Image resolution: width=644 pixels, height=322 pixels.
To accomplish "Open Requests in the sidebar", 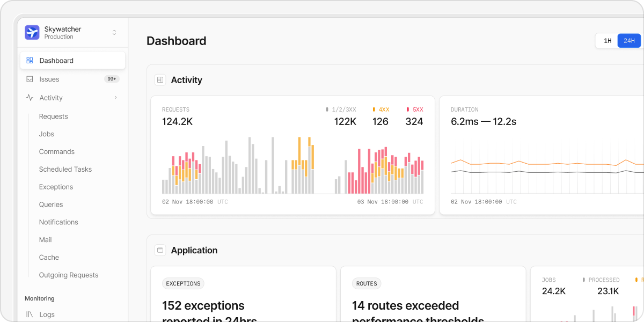I will click(53, 116).
